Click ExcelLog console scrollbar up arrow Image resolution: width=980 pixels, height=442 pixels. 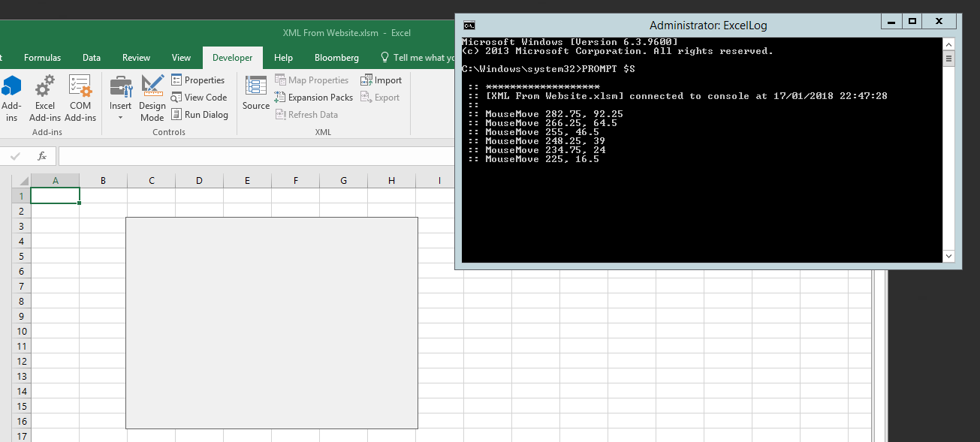(948, 44)
